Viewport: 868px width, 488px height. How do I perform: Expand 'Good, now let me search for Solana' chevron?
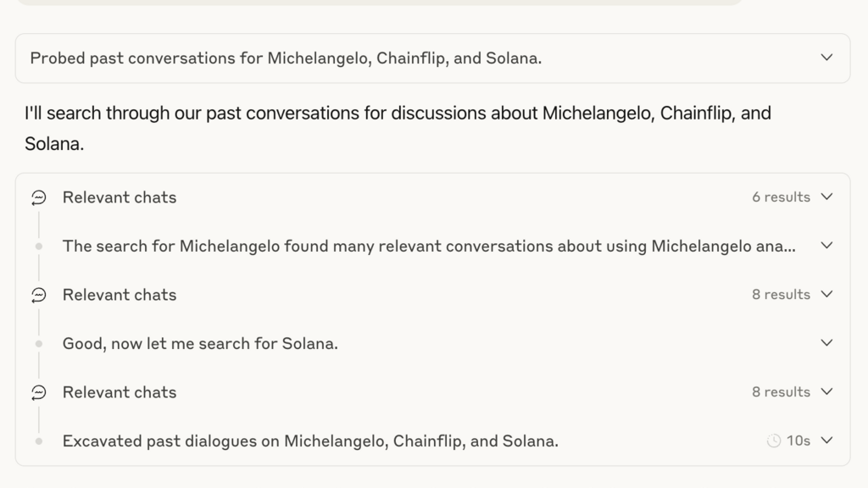coord(826,343)
